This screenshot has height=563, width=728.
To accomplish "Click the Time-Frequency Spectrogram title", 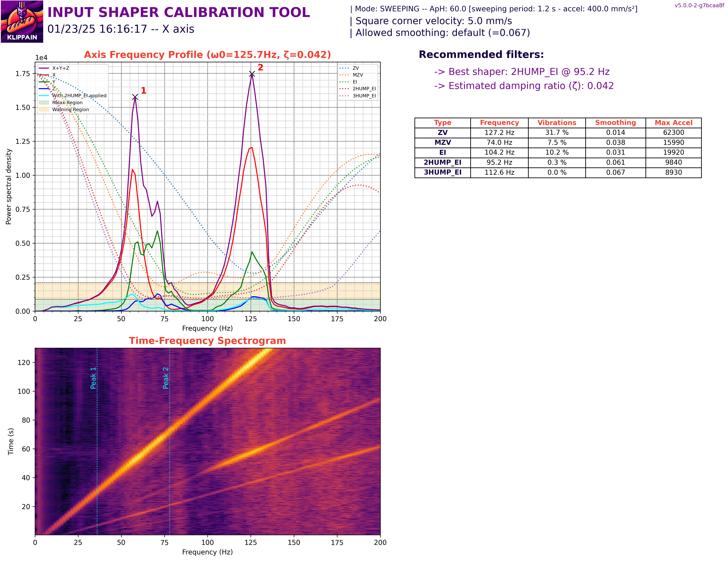I will 207,341.
